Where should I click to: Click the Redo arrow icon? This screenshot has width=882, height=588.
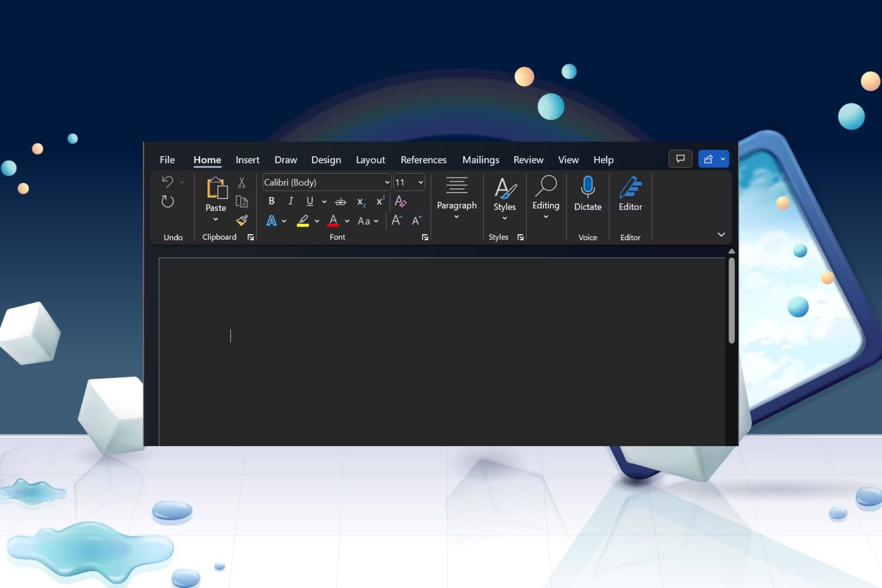coord(168,202)
